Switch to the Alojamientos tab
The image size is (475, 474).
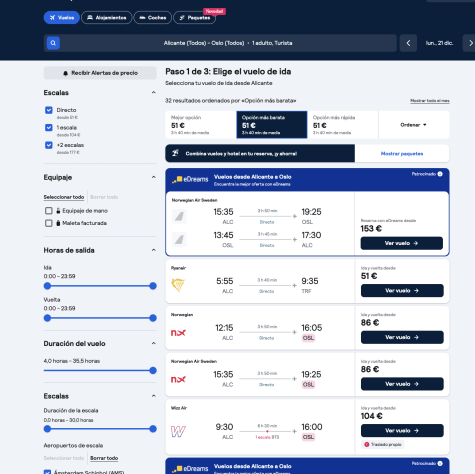pos(107,18)
